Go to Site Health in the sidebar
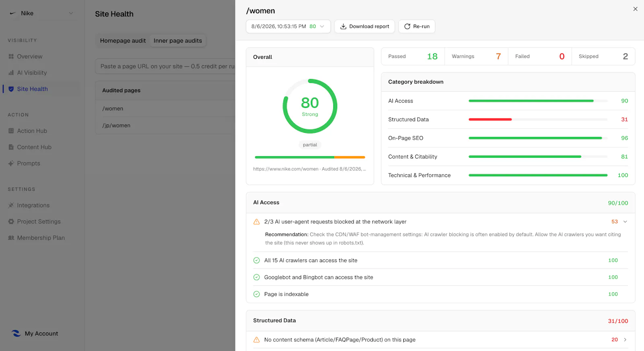The image size is (644, 351). pyautogui.click(x=41, y=89)
